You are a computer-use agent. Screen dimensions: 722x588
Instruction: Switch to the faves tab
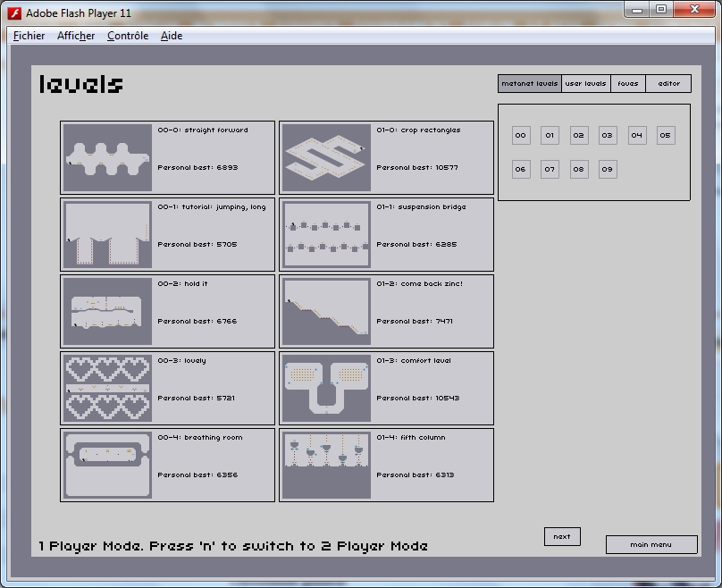coord(628,84)
